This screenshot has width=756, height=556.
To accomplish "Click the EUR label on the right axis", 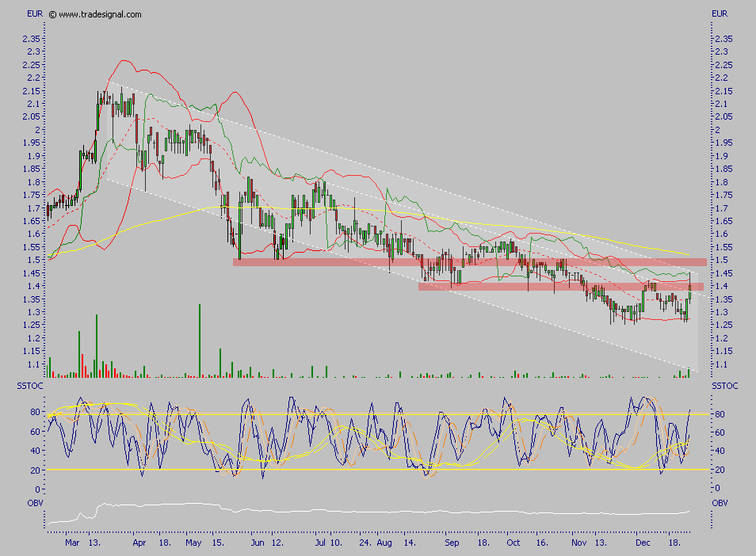I will [719, 13].
